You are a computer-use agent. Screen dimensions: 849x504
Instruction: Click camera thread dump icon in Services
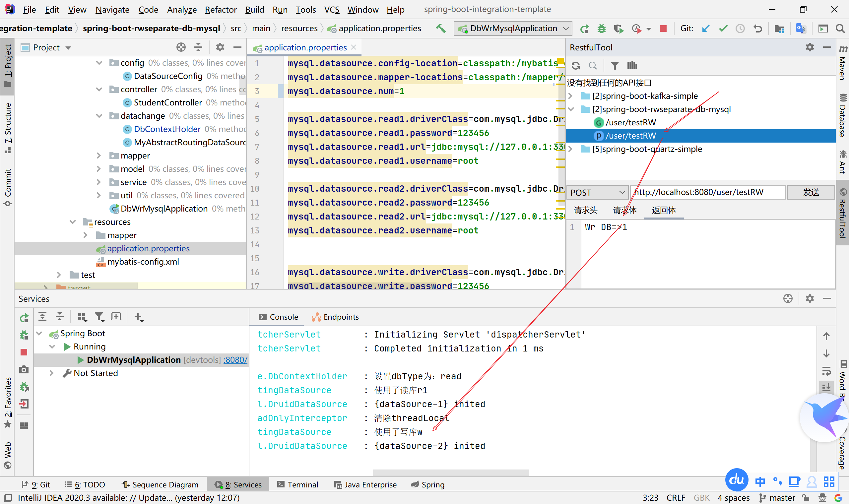(x=24, y=369)
